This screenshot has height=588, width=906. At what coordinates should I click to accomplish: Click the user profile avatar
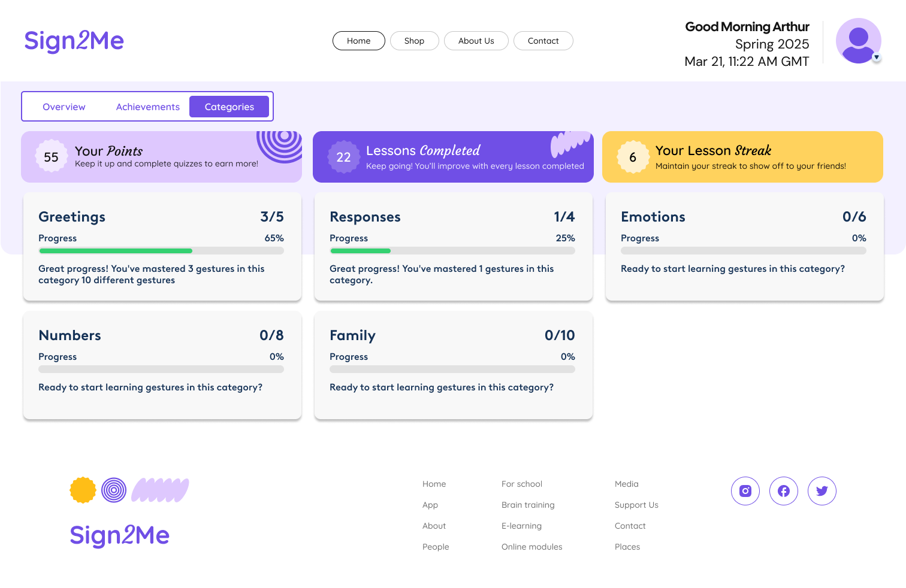point(858,41)
